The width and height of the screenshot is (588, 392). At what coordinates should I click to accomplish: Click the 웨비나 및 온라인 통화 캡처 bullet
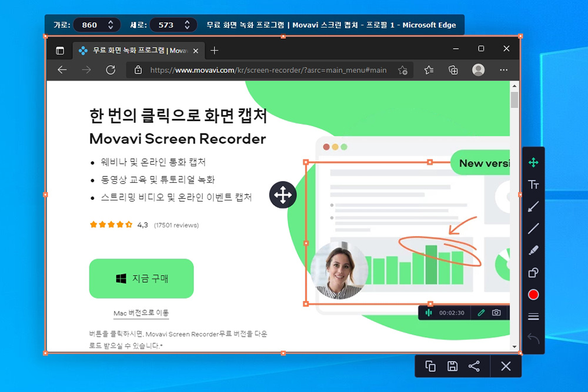pyautogui.click(x=153, y=162)
